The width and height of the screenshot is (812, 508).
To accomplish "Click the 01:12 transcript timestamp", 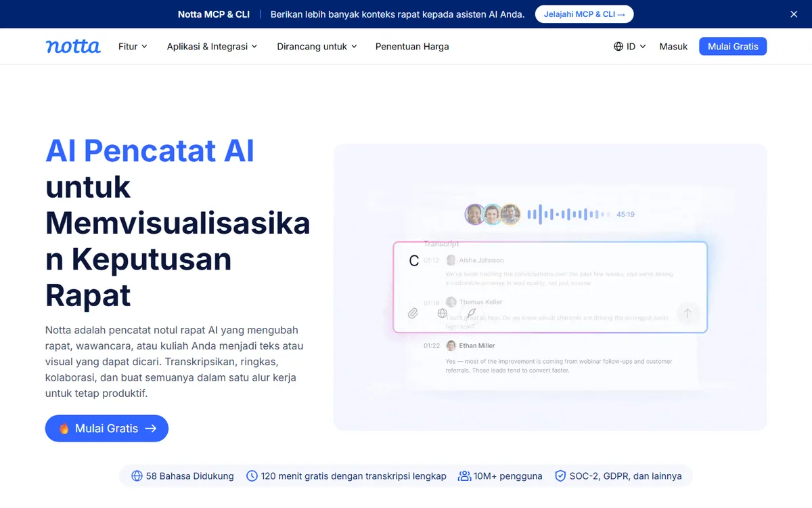I will click(x=432, y=260).
